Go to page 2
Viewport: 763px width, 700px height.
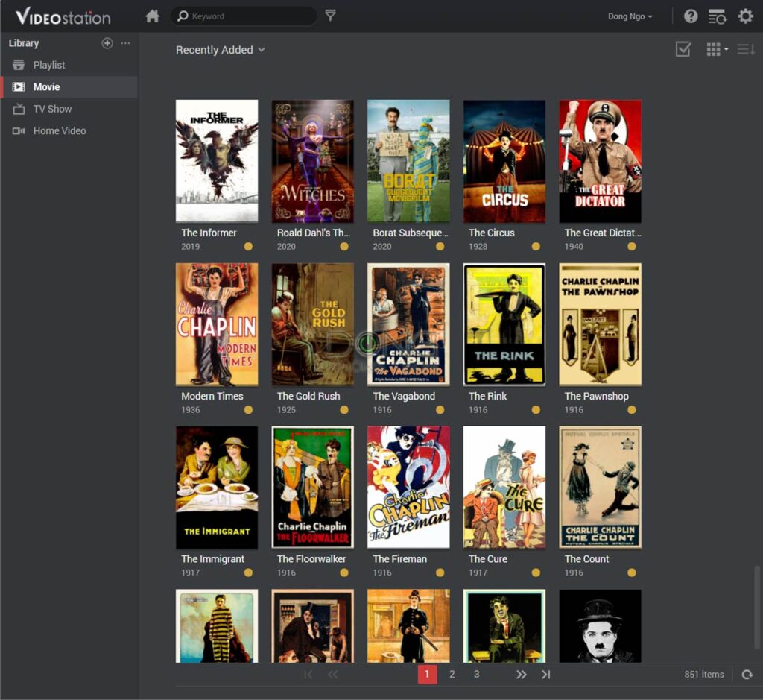click(452, 674)
